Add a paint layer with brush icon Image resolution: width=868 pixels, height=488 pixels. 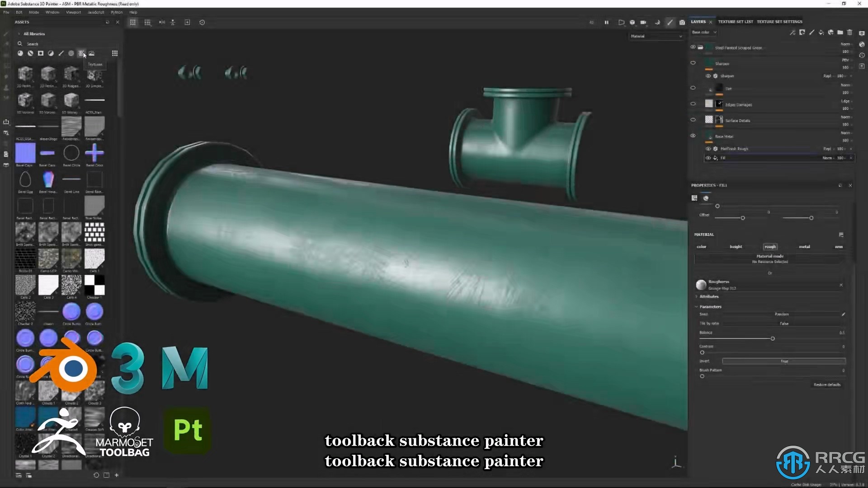tap(811, 33)
